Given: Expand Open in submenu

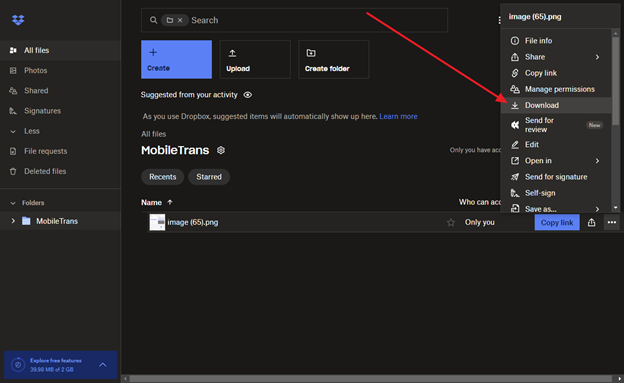Looking at the screenshot, I should point(556,161).
